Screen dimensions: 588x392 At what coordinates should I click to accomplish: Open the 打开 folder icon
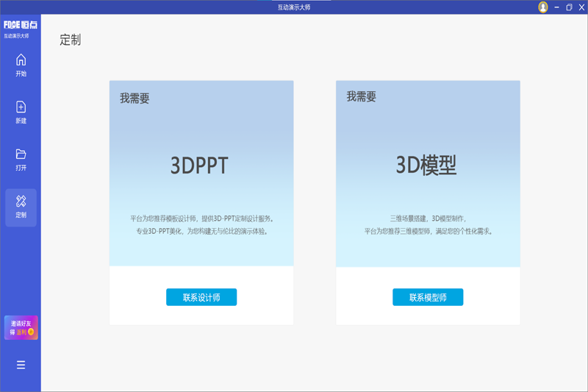coord(21,154)
